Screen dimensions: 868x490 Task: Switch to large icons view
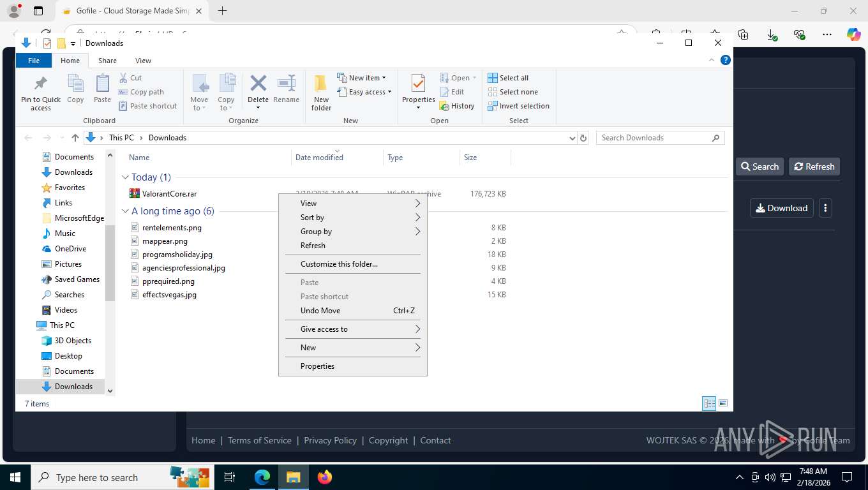point(723,403)
